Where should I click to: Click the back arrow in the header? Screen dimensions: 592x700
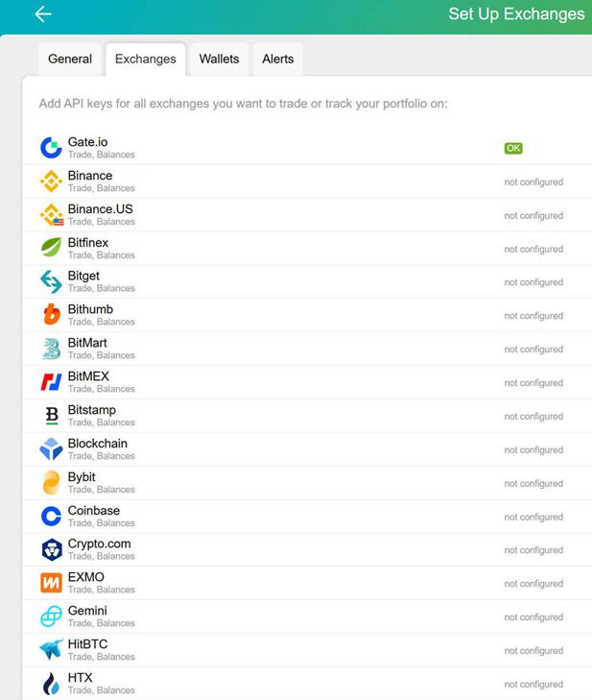[x=43, y=14]
